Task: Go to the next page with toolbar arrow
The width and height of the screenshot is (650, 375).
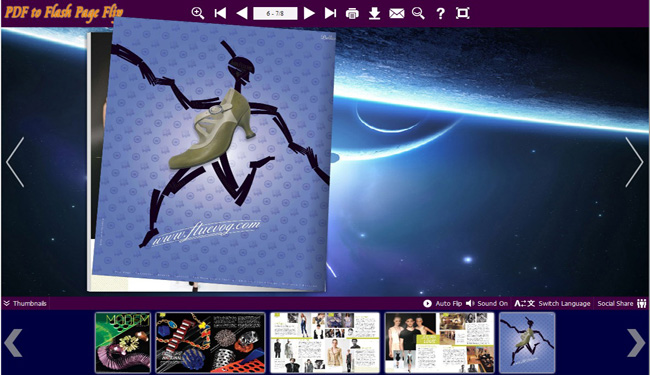Action: pos(309,13)
